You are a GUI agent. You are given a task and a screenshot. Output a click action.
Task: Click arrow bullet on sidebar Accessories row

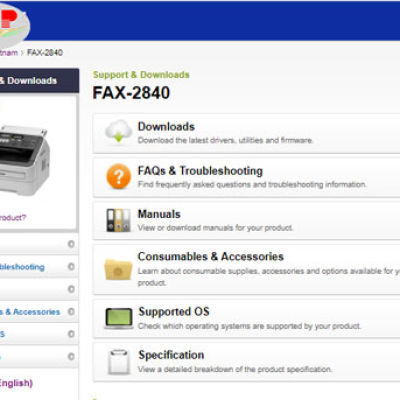(x=71, y=312)
